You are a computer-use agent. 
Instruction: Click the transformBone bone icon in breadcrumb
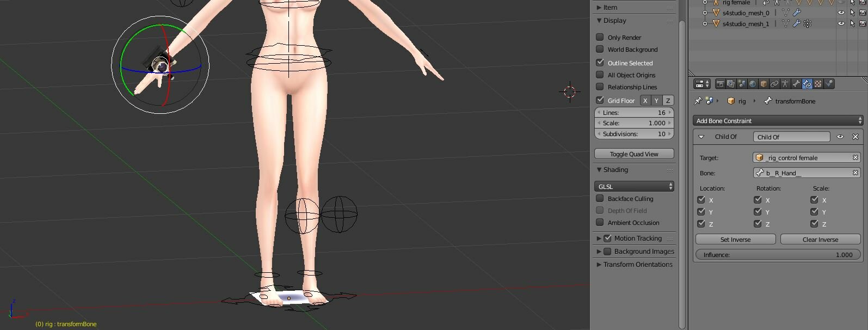tap(768, 101)
